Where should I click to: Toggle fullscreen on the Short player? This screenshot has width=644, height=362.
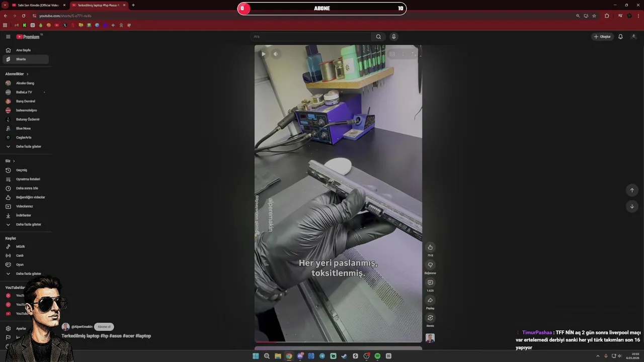point(413,54)
